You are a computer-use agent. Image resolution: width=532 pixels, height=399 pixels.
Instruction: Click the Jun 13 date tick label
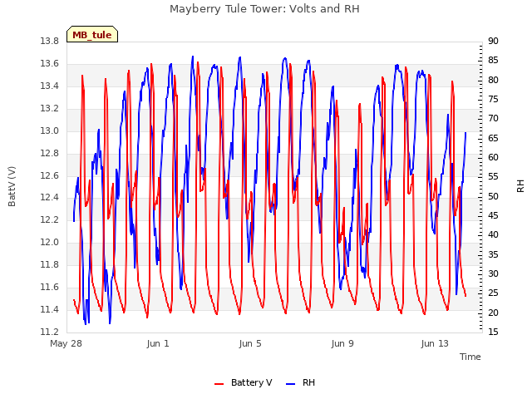tap(435, 343)
